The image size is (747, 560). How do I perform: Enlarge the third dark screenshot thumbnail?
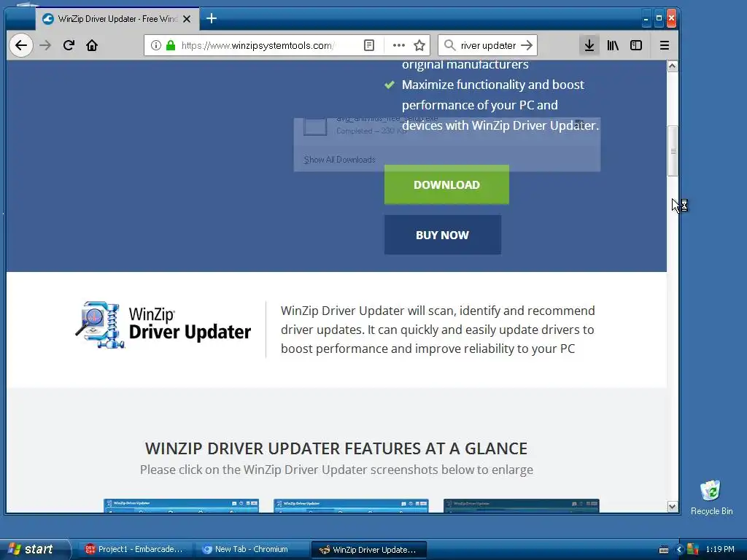click(521, 506)
